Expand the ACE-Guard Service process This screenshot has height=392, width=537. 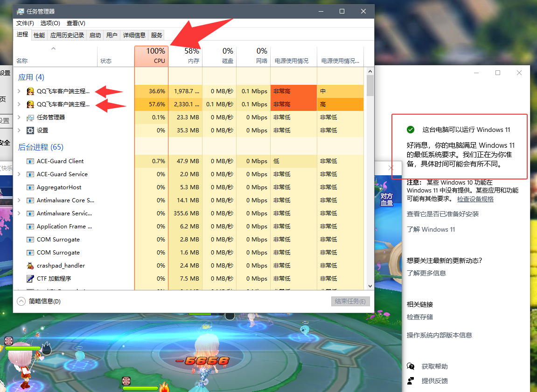[x=19, y=174]
